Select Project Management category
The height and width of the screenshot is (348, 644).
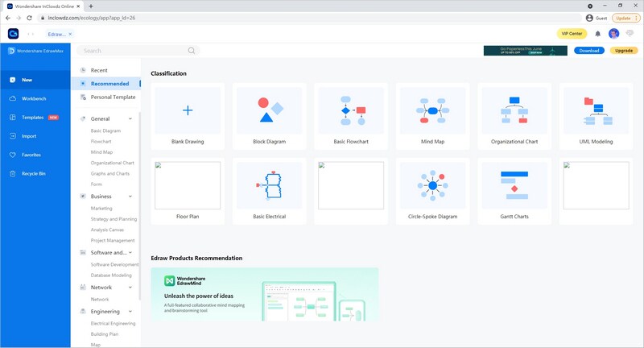pos(113,240)
